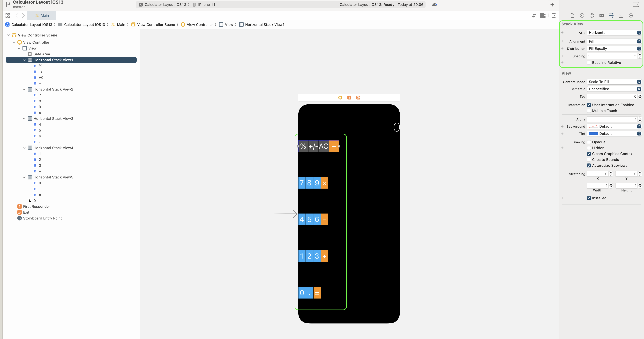Click the Library plus button
The height and width of the screenshot is (339, 644).
[553, 5]
